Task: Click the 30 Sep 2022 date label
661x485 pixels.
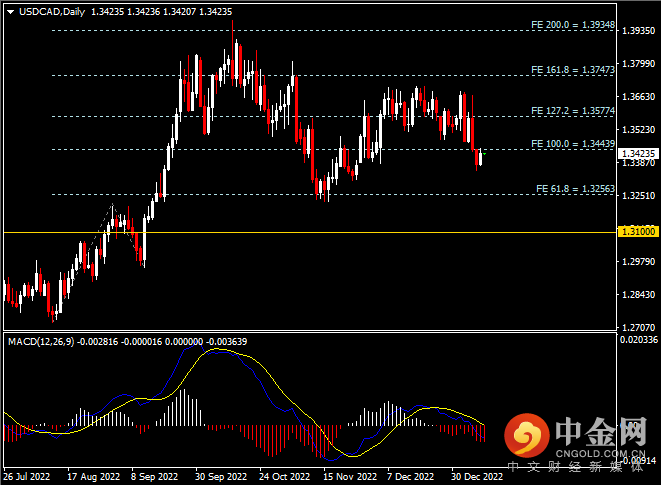Action: coord(221,477)
